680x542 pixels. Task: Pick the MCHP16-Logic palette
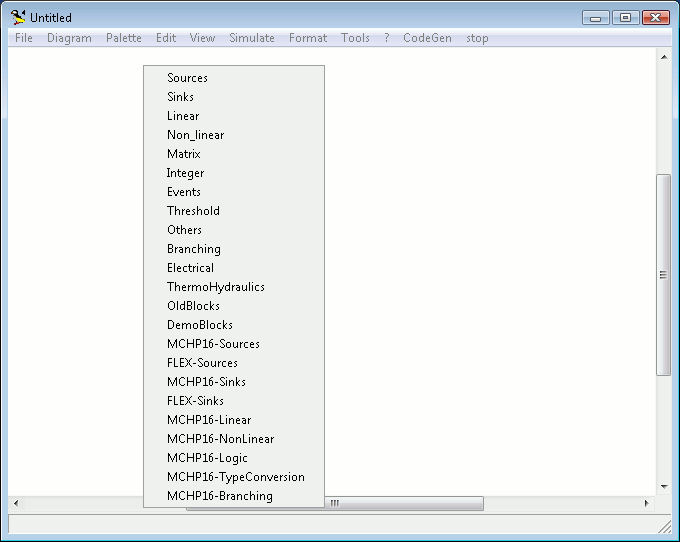234,458
